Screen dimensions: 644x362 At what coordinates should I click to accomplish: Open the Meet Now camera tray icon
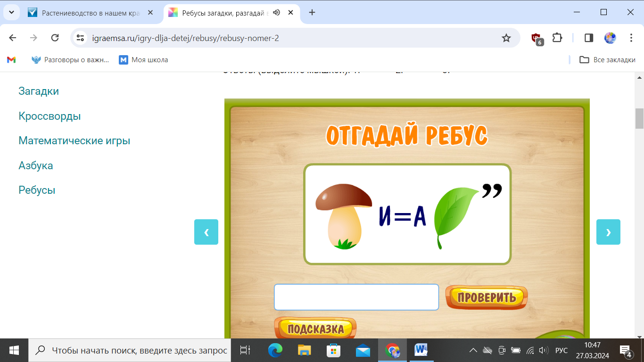click(x=502, y=350)
